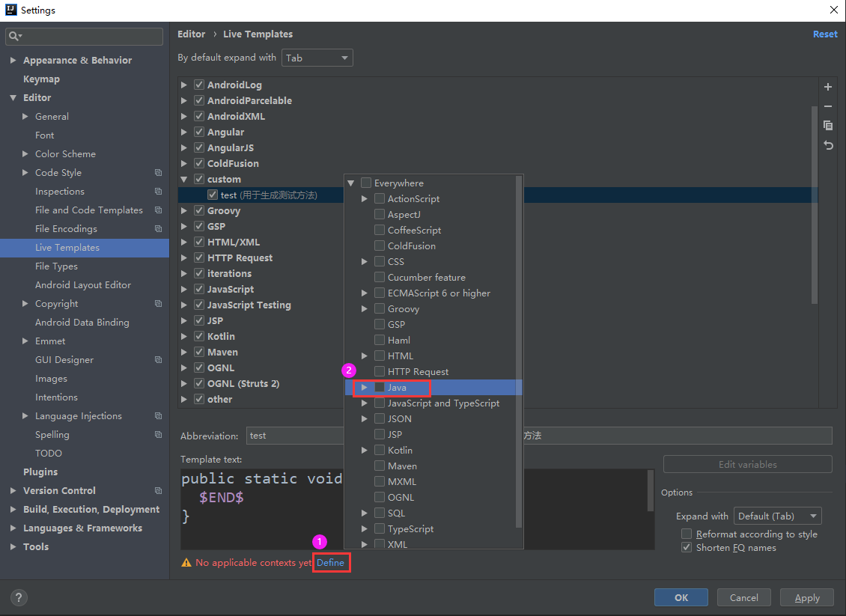846x616 pixels.
Task: Enable the Kotlin context checkbox in popup
Action: pyautogui.click(x=380, y=450)
